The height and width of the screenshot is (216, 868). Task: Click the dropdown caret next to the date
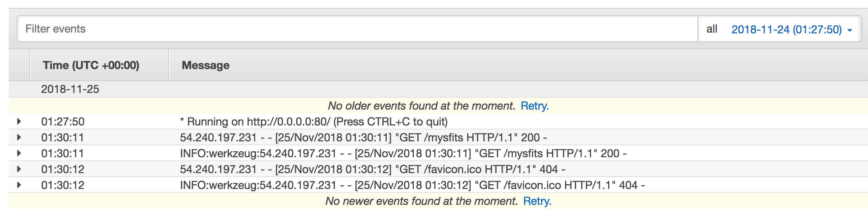(849, 30)
